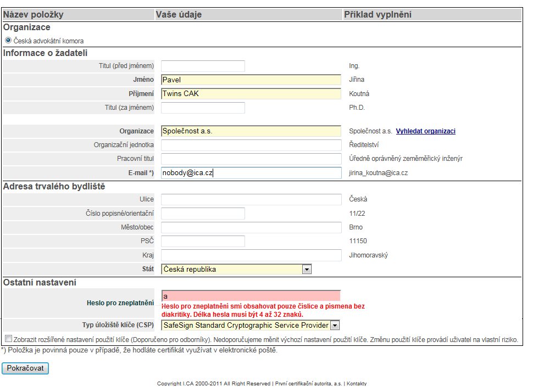533x392 pixels.
Task: Open the Kontakty footer link
Action: coord(357,384)
